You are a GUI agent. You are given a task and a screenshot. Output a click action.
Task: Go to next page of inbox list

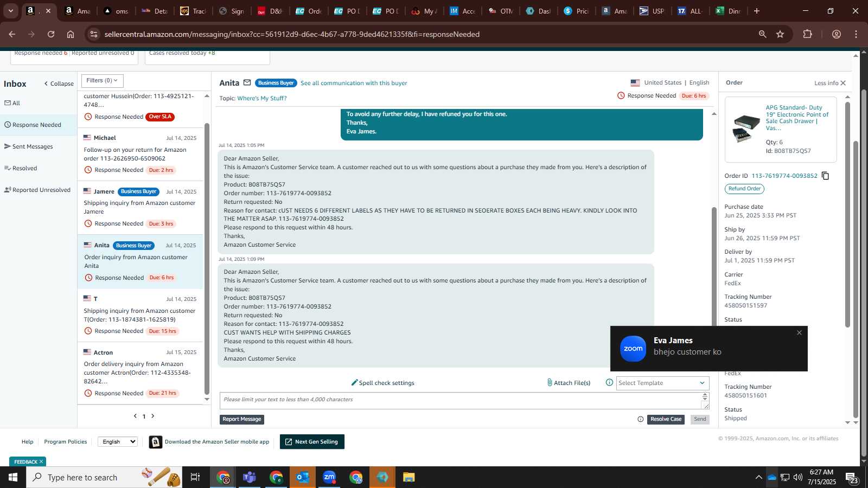(x=153, y=416)
